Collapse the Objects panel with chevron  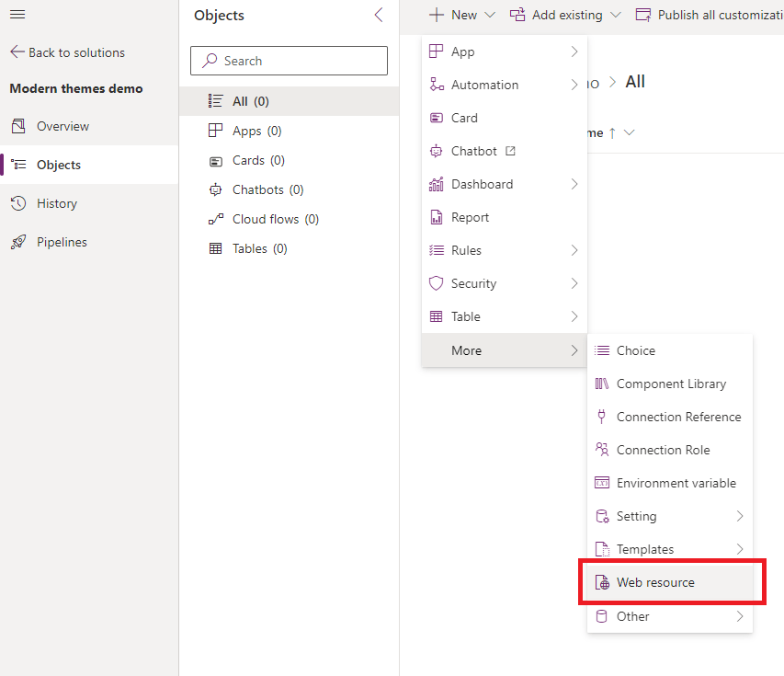click(379, 15)
